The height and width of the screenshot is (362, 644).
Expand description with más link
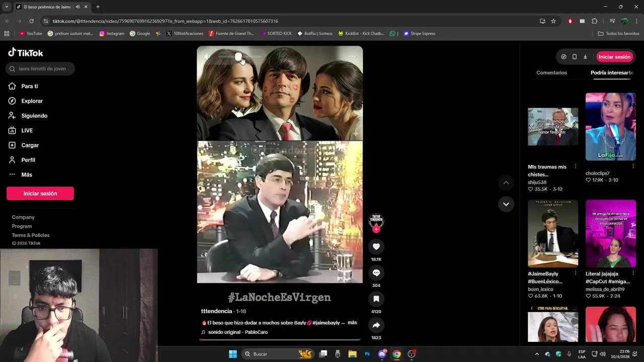click(352, 322)
